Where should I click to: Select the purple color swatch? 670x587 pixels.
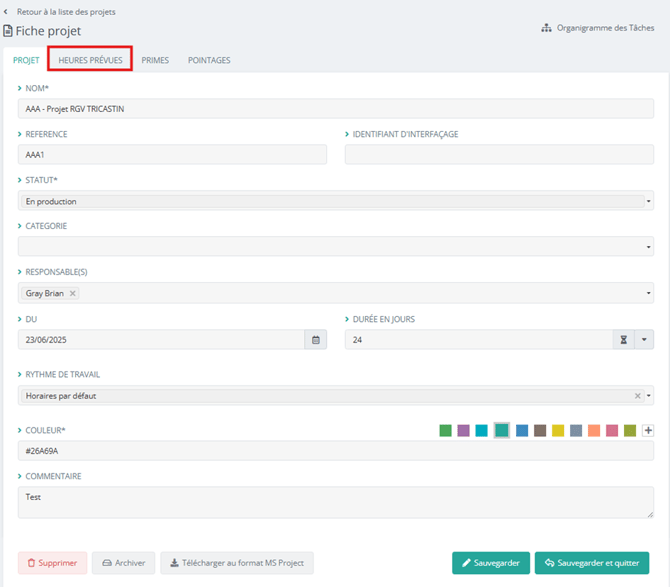click(x=463, y=431)
